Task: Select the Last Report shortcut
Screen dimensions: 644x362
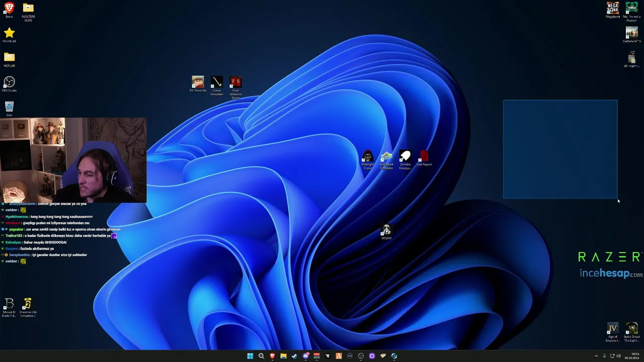Action: [x=424, y=158]
